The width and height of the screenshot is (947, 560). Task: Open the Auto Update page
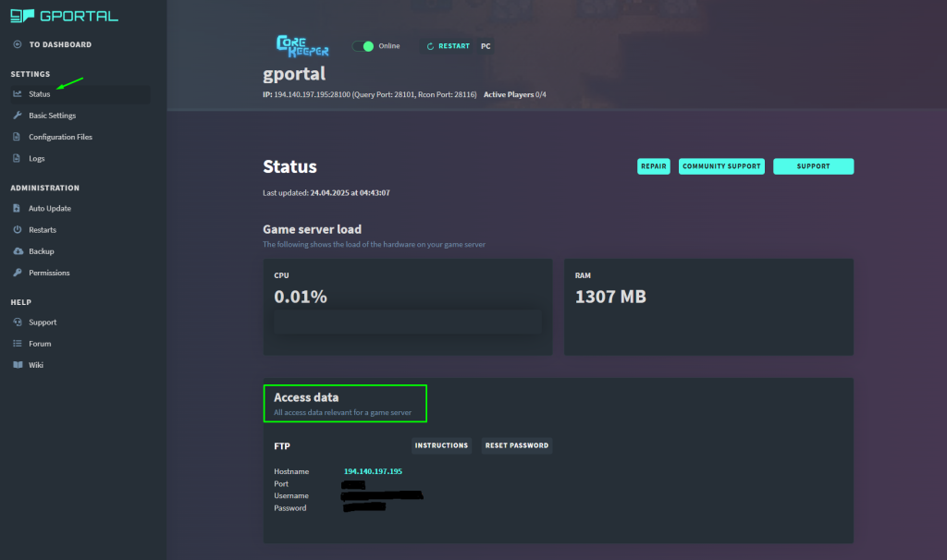tap(50, 208)
